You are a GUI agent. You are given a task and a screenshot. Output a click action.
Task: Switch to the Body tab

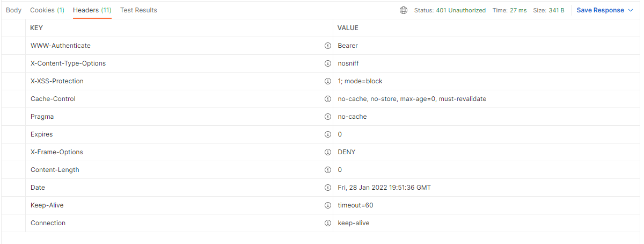(x=13, y=10)
